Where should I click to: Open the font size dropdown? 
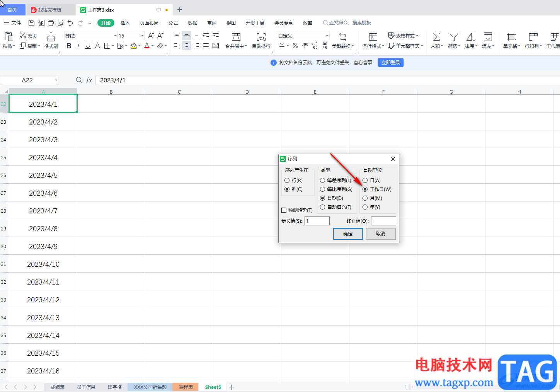pos(142,36)
